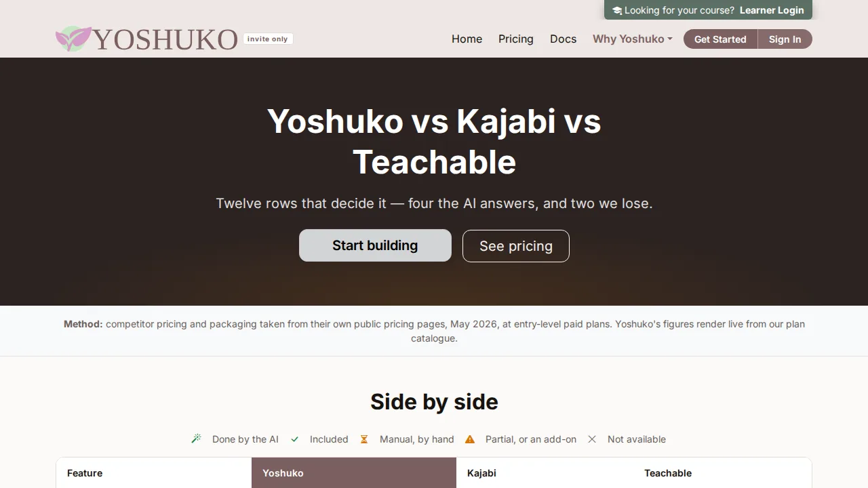This screenshot has width=868, height=488.
Task: Open the Learner Login link
Action: point(772,10)
